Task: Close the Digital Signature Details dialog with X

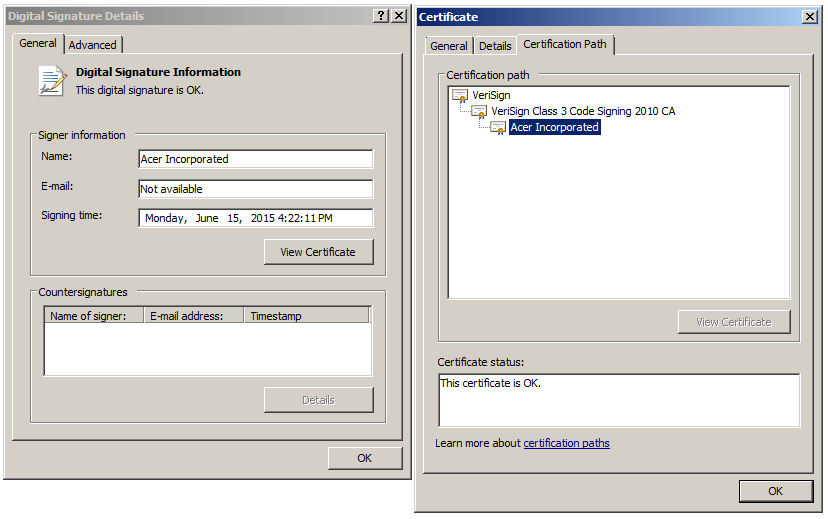Action: 399,16
